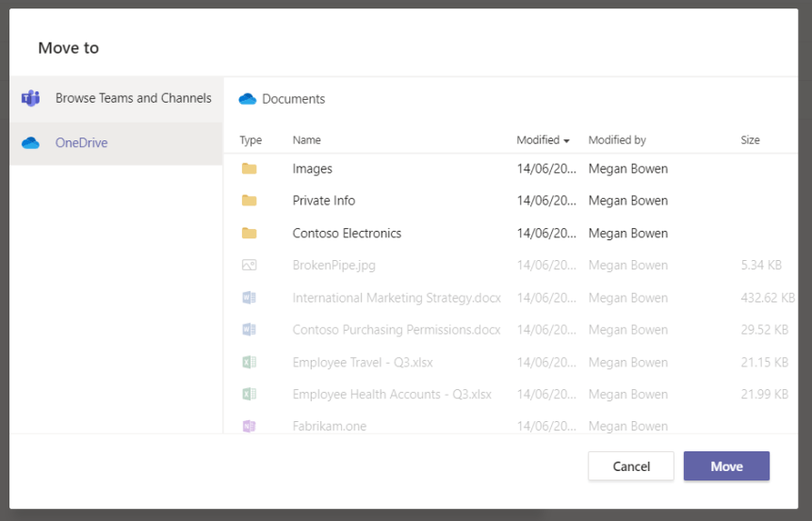The height and width of the screenshot is (521, 812).
Task: Click the OneDrive cloud icon in sidebar
Action: tap(31, 143)
